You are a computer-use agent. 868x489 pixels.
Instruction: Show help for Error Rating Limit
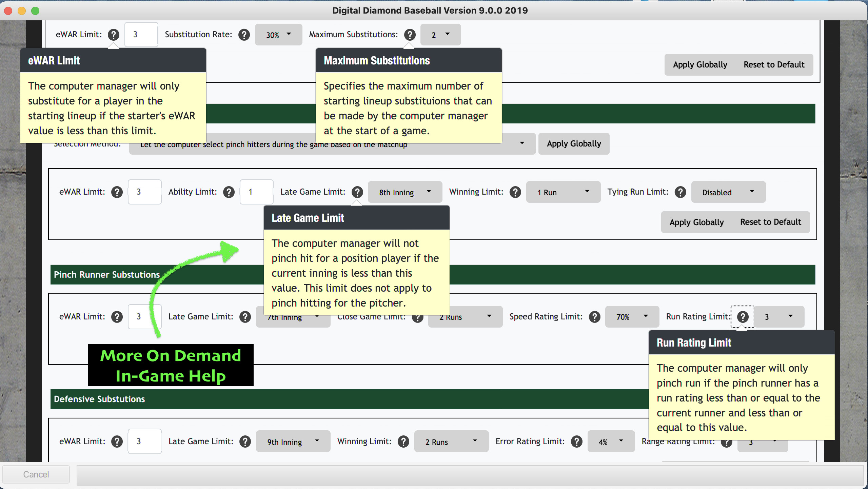pos(576,442)
